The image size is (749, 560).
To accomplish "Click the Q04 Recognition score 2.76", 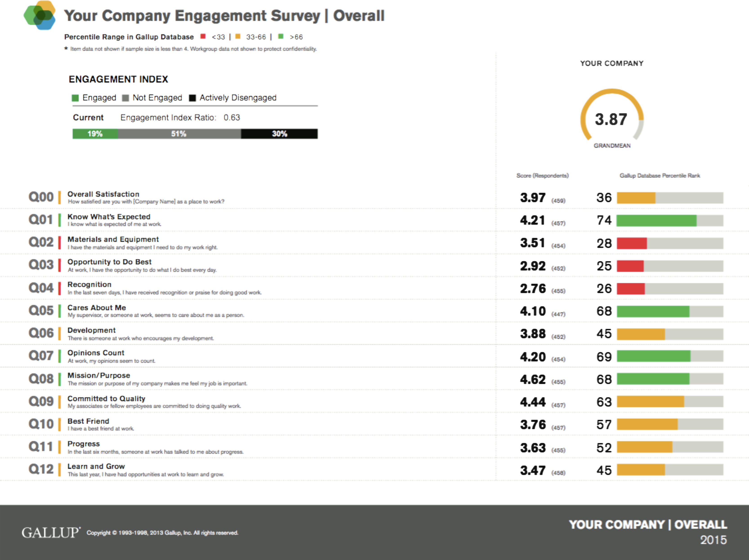I will [533, 289].
